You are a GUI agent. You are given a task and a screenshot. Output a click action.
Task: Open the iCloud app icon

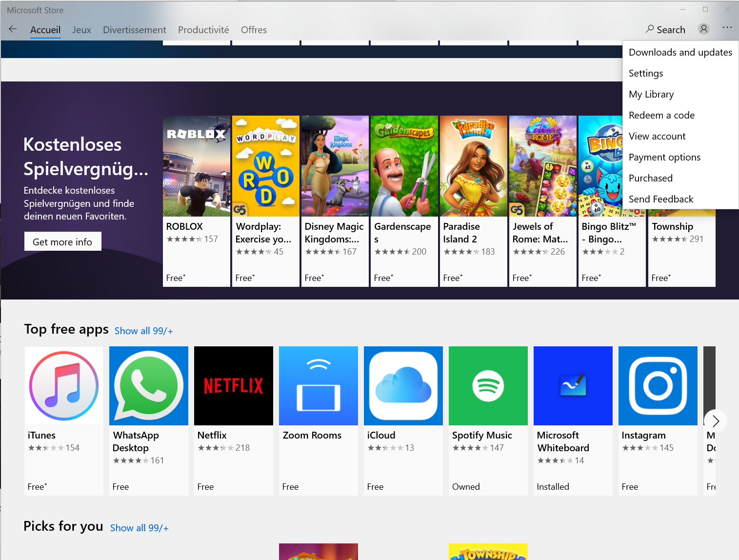(403, 386)
